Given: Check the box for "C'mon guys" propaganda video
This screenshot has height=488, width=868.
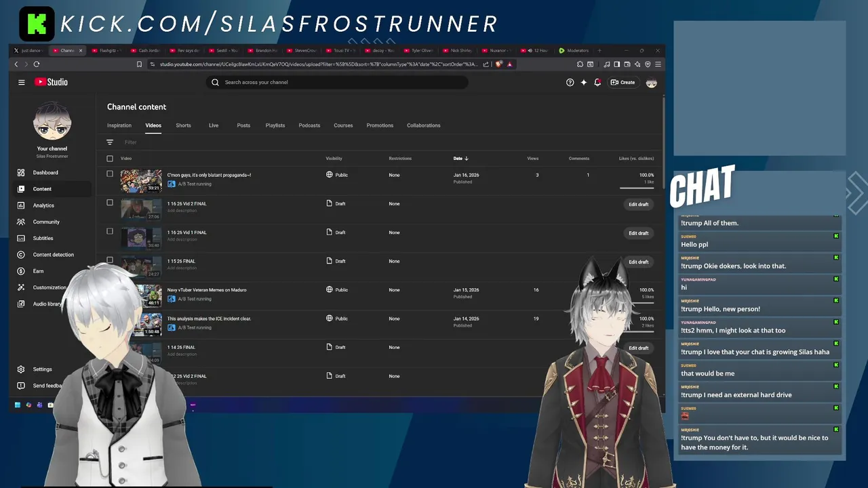Looking at the screenshot, I should pyautogui.click(x=110, y=174).
